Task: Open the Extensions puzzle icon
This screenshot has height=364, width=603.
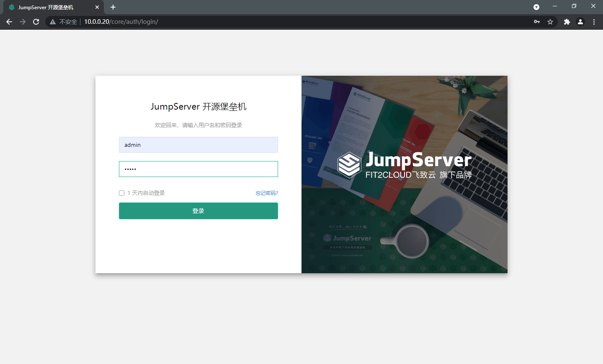Action: (x=567, y=22)
